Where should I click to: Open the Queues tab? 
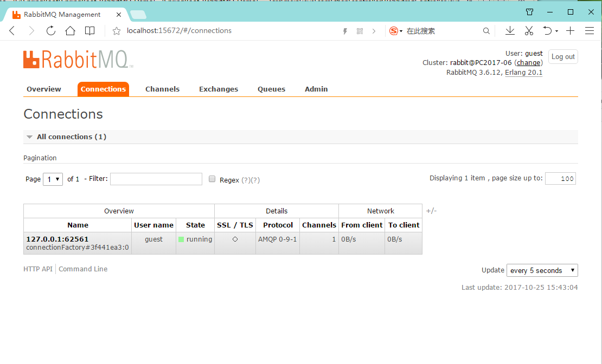pos(271,89)
